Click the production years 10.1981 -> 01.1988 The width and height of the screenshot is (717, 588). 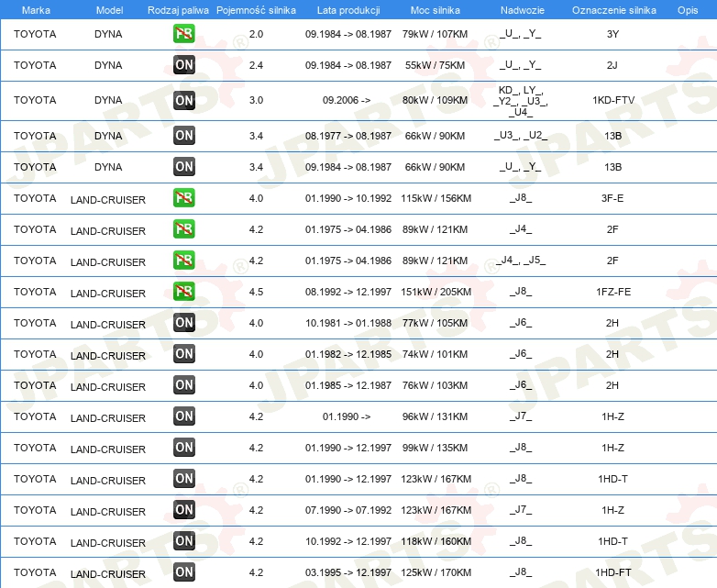click(x=348, y=323)
